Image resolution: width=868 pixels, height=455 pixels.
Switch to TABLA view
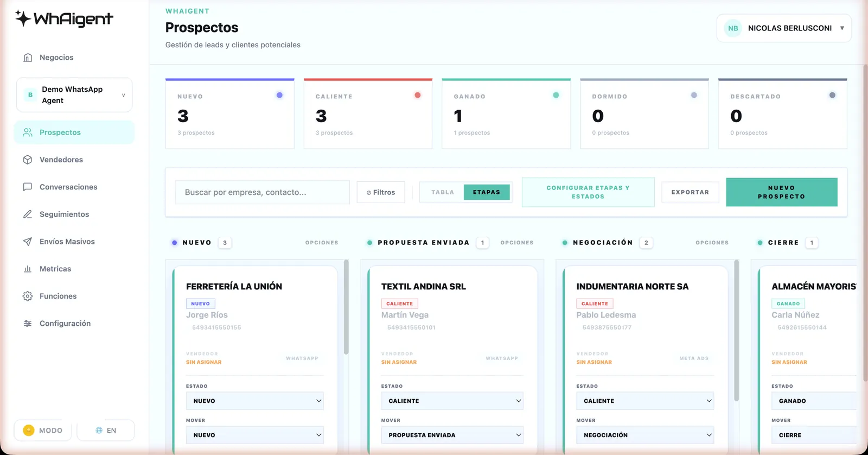click(x=443, y=192)
